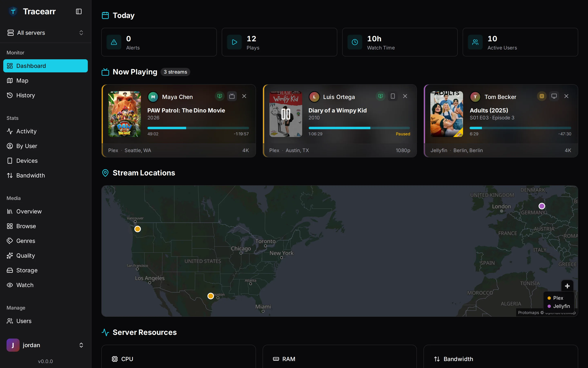
Task: Terminate Tom Becker's stream with the X
Action: (x=566, y=96)
